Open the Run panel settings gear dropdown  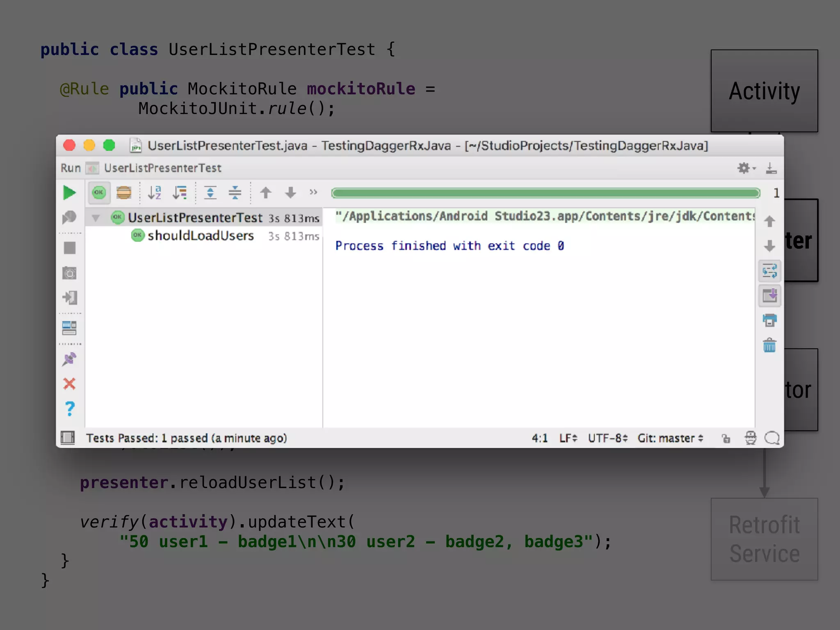[x=746, y=168]
